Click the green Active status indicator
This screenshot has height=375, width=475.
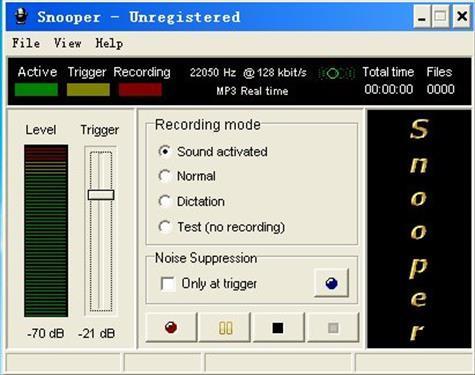point(36,89)
